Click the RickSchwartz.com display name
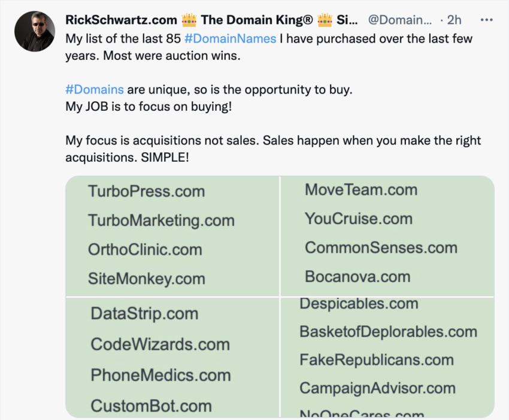This screenshot has height=420, width=509. (126, 20)
